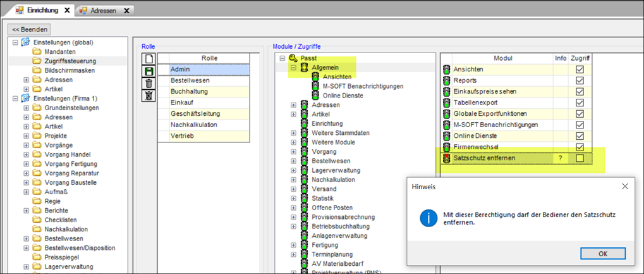The width and height of the screenshot is (644, 274).
Task: Click folder icon beside Checklisten
Action: [x=37, y=220]
